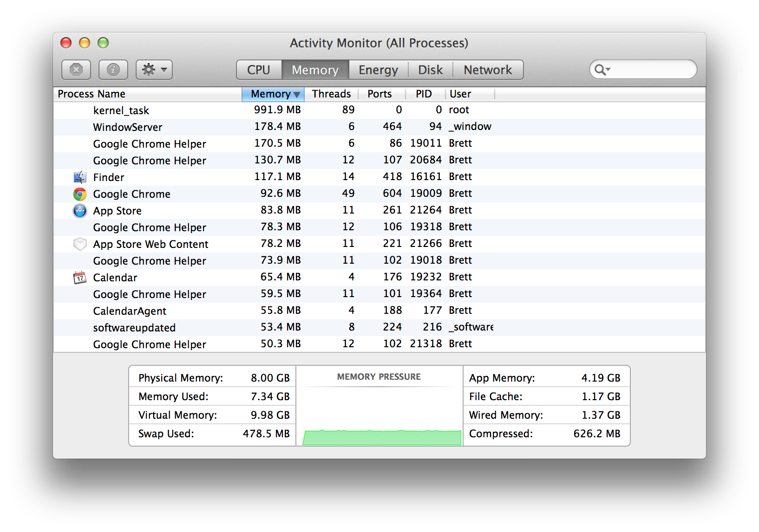The height and width of the screenshot is (532, 759).
Task: Click the _software user cell
Action: click(471, 327)
